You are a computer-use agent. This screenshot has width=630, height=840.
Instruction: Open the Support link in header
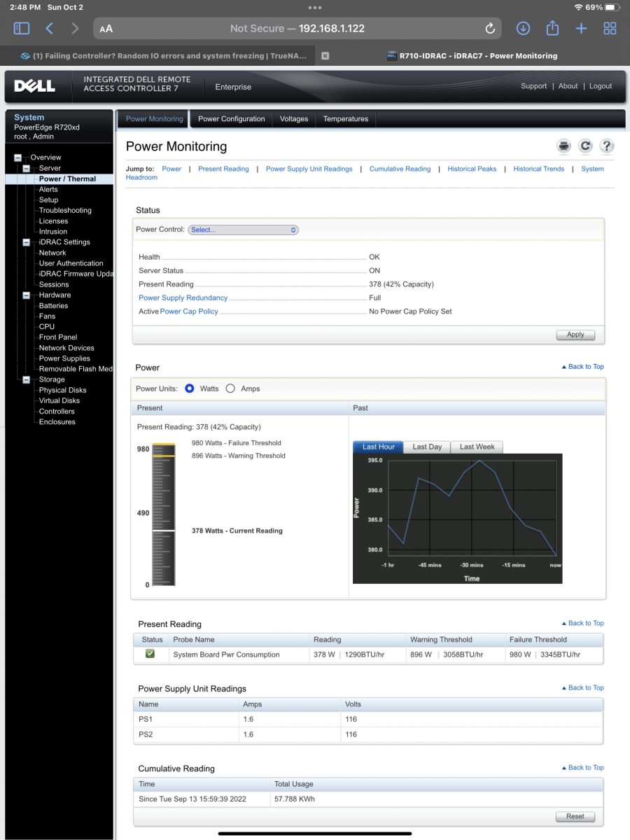pyautogui.click(x=533, y=86)
